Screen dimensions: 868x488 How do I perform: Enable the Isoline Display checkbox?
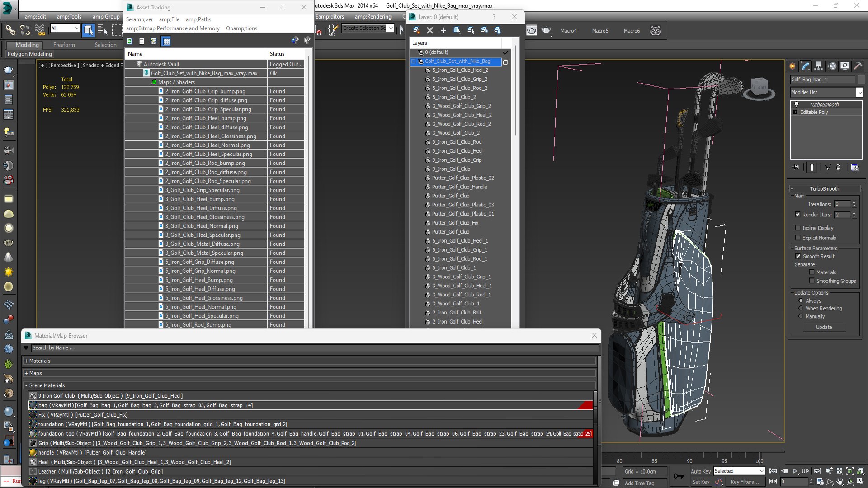click(x=798, y=228)
